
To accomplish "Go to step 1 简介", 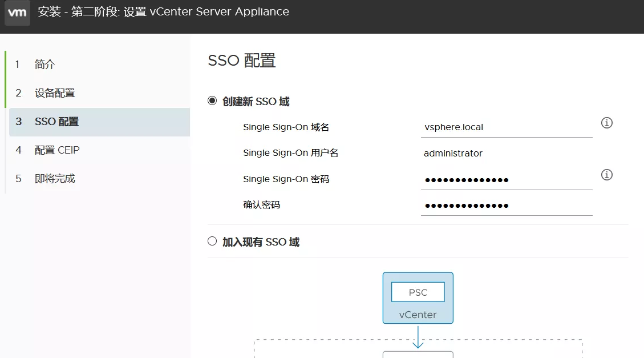I will [x=44, y=65].
